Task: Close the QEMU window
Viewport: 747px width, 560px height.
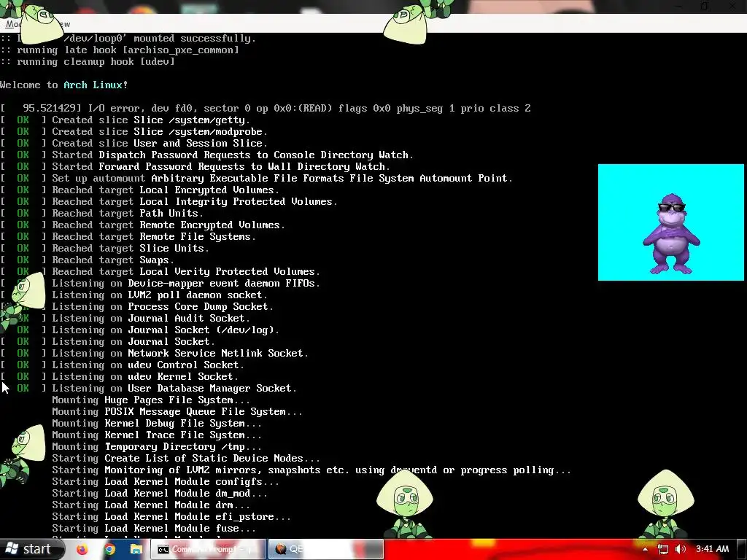Action: [x=732, y=6]
